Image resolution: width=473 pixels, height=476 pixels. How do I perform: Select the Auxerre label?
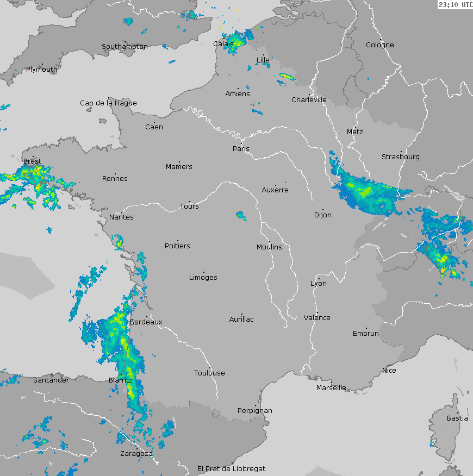[275, 190]
